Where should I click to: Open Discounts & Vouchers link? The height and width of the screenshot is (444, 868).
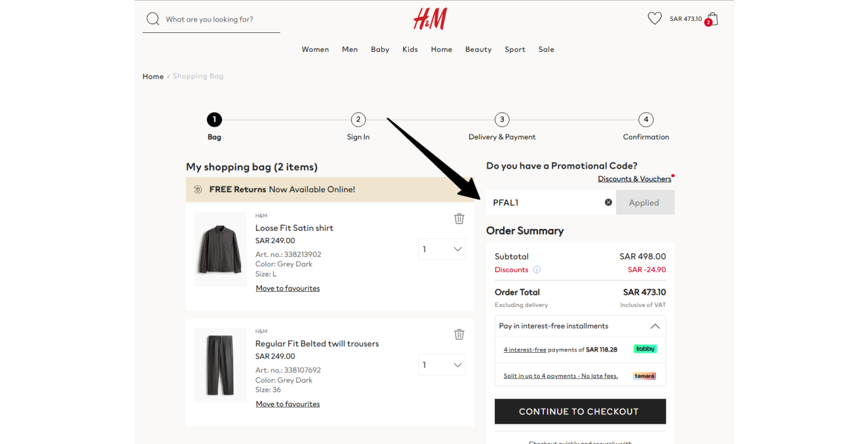tap(635, 179)
